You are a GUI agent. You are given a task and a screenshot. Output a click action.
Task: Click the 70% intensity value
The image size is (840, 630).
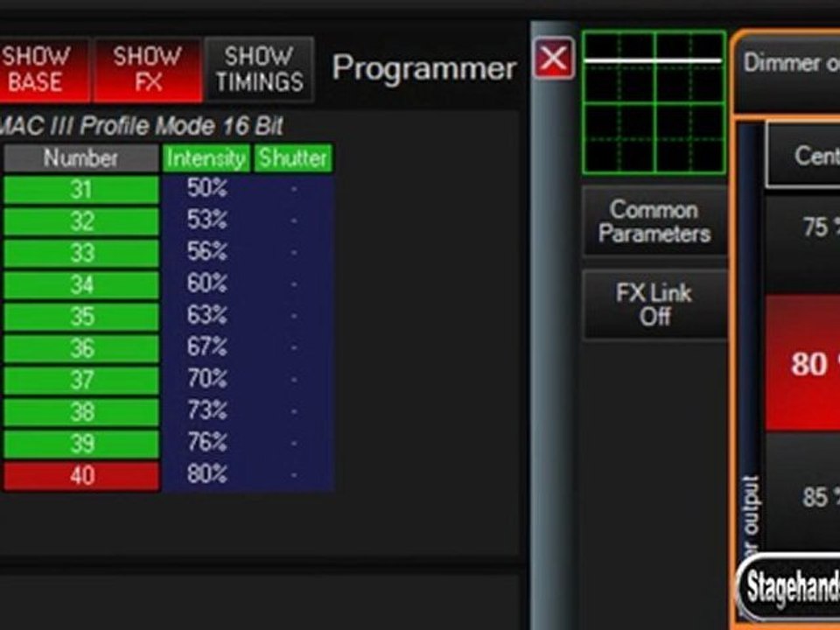pyautogui.click(x=207, y=379)
